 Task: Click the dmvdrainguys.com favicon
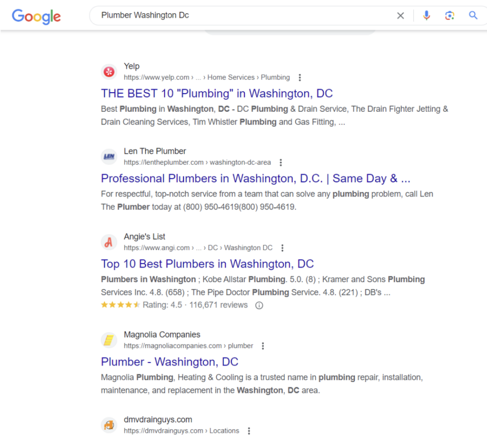(x=108, y=425)
